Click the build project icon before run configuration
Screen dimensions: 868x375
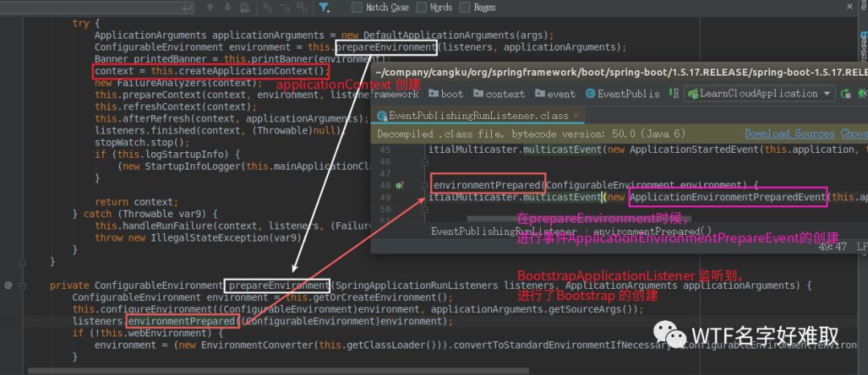click(x=674, y=93)
